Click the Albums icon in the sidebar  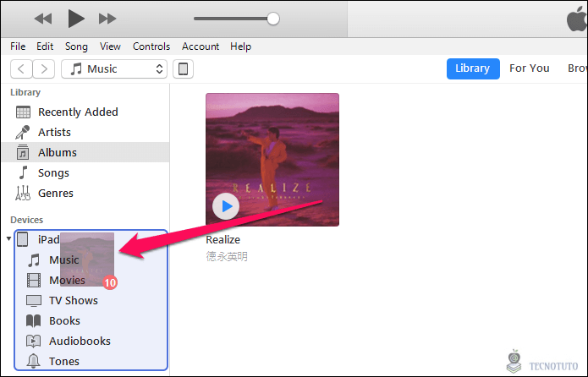(x=23, y=152)
